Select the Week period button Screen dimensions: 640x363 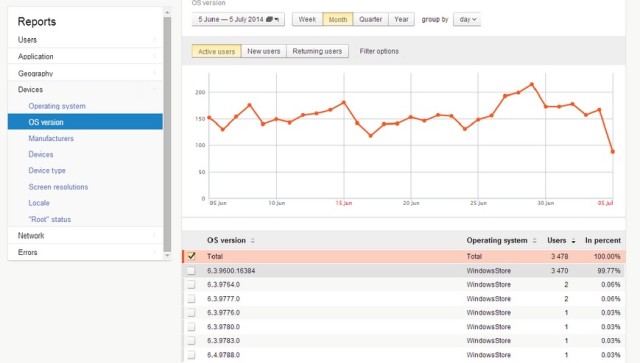(307, 19)
